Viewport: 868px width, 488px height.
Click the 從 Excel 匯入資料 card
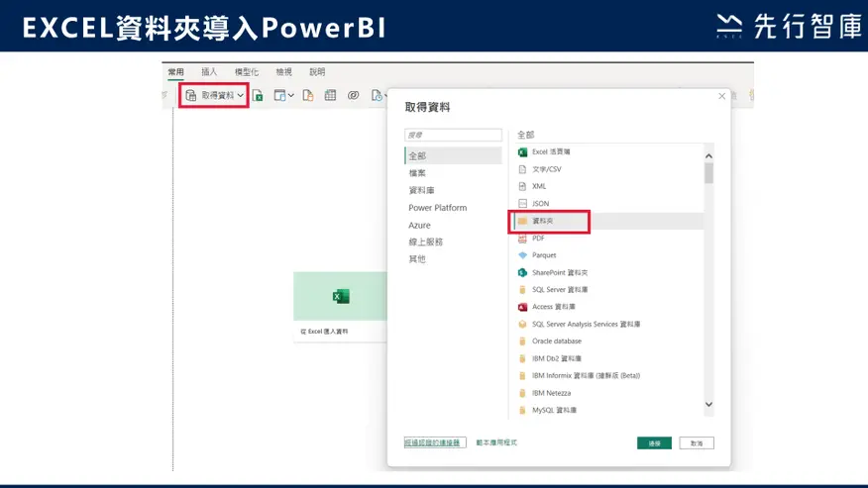pyautogui.click(x=340, y=307)
